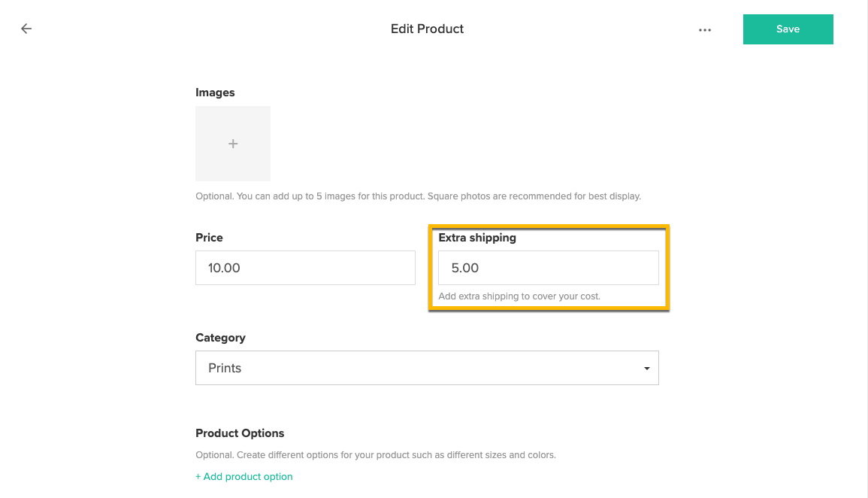Click the 'Edit Product' page title
The image size is (868, 498).
click(427, 29)
